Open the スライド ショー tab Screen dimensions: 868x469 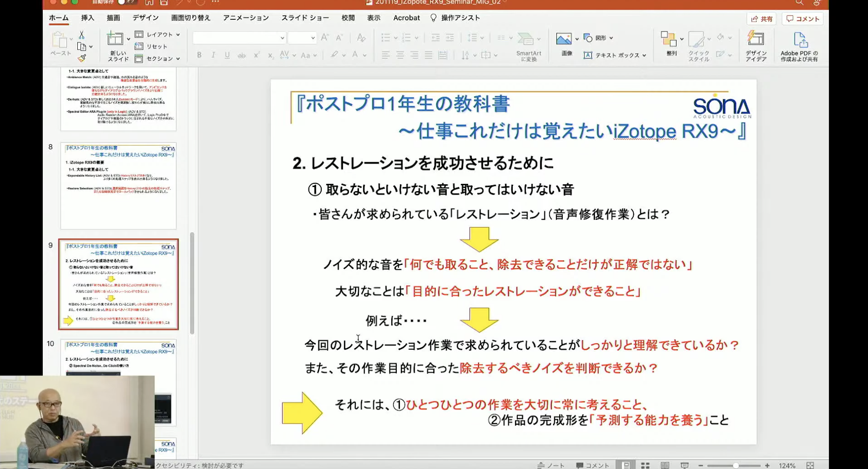[x=305, y=18]
